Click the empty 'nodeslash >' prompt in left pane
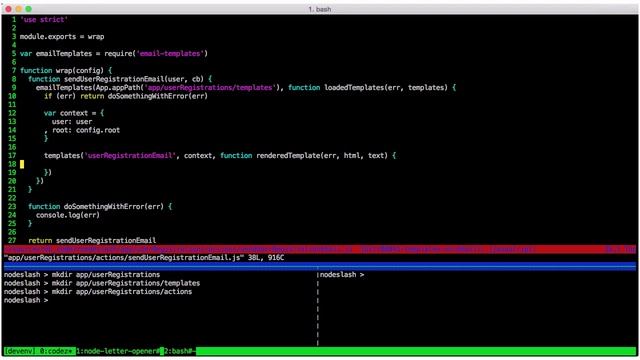Screen dimensions: 640x360 click(26, 300)
